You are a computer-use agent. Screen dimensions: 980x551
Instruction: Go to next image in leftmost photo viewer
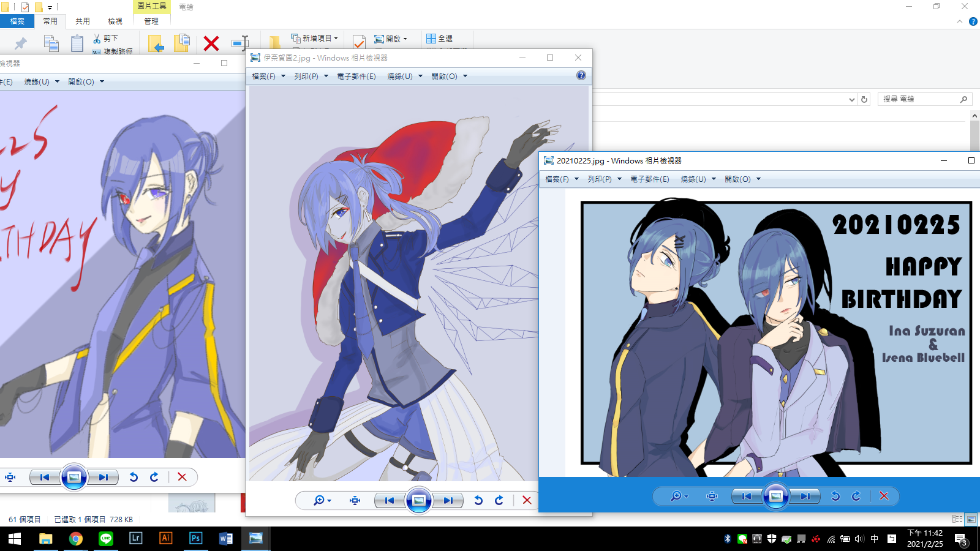pos(104,477)
